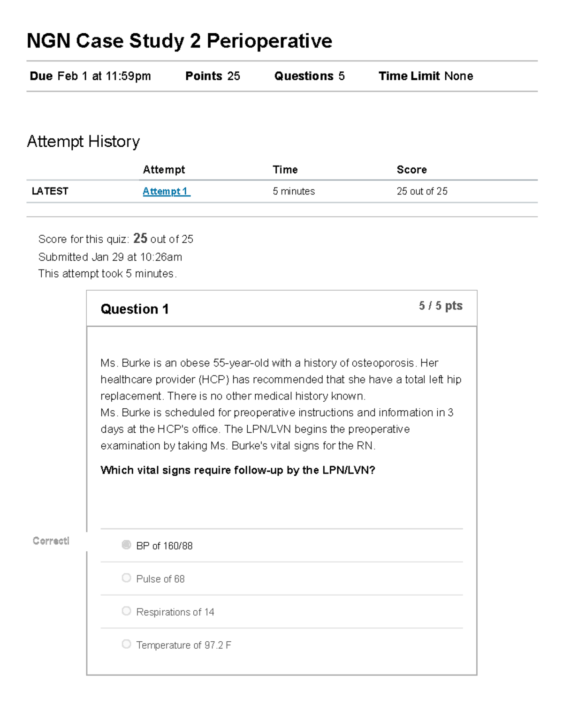Viewport: 563px width, 728px height.
Task: Choose the Respirations of 14 answer option
Action: click(126, 611)
